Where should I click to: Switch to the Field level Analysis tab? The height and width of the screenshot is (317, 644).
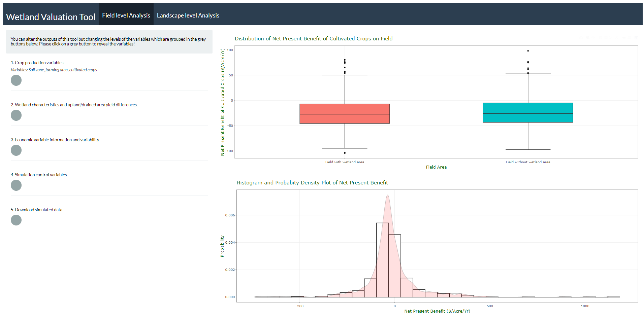126,15
